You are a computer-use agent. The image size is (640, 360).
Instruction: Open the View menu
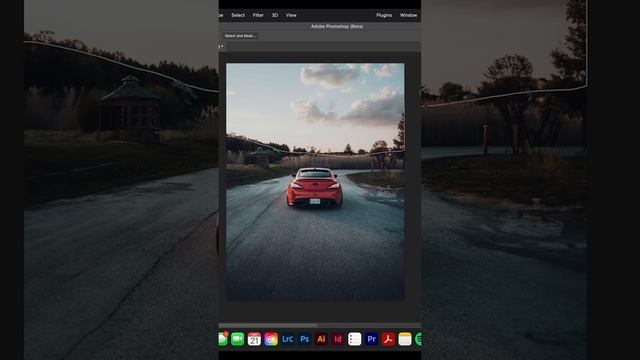(x=291, y=15)
